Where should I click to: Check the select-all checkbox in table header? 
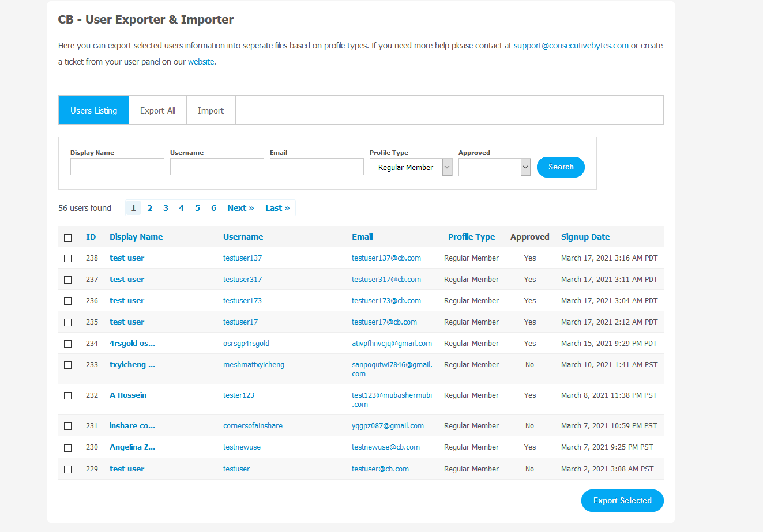[68, 237]
